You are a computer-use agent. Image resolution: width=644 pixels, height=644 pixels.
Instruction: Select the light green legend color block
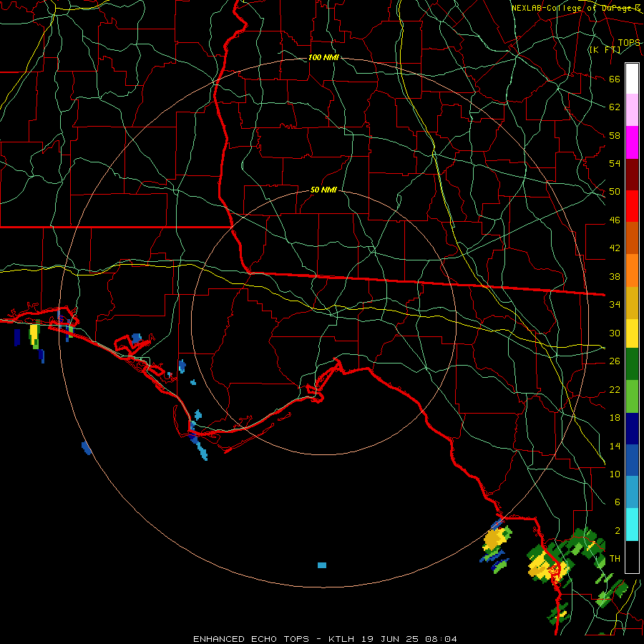[632, 396]
